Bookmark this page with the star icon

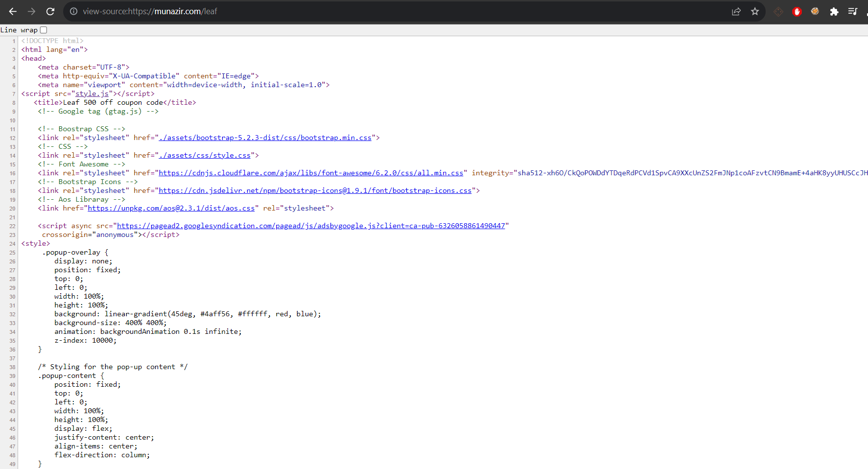(755, 11)
